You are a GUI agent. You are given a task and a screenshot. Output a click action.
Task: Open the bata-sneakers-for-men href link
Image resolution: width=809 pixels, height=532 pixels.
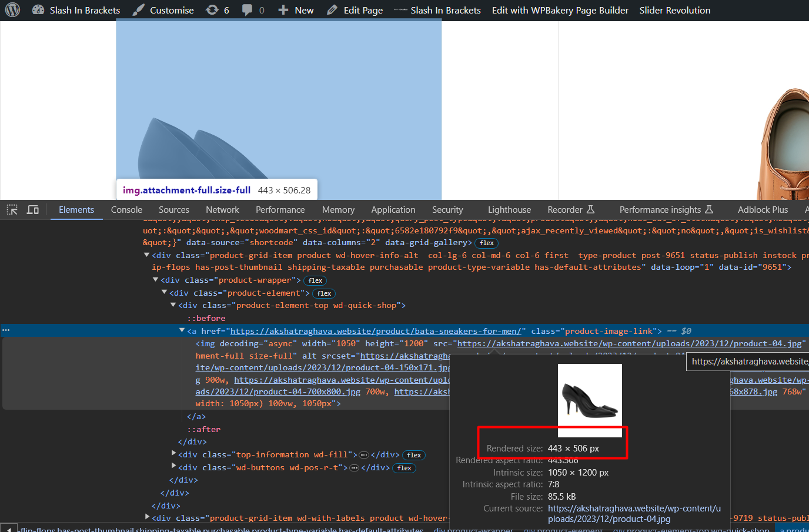pyautogui.click(x=376, y=331)
